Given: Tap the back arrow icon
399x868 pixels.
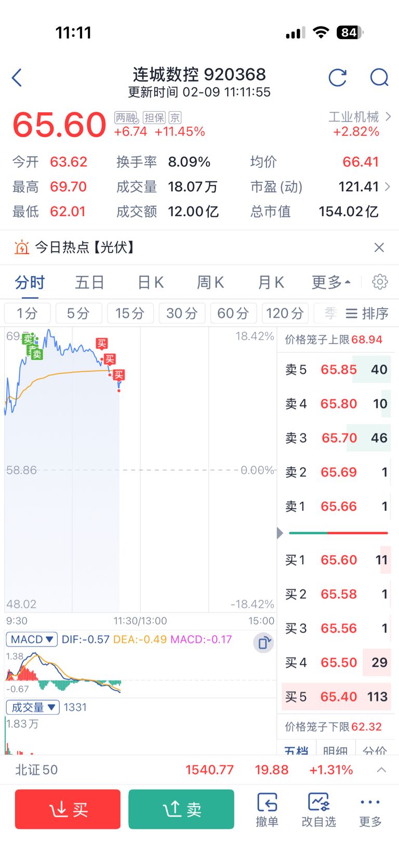Looking at the screenshot, I should pyautogui.click(x=17, y=78).
